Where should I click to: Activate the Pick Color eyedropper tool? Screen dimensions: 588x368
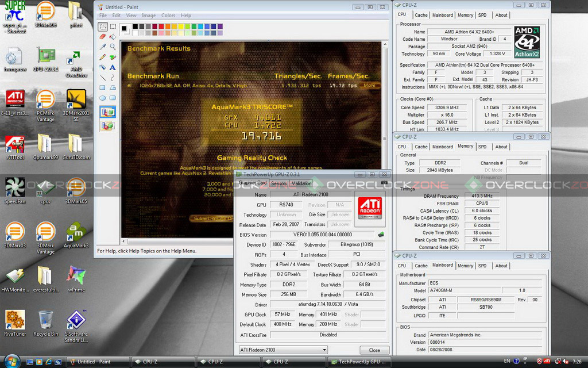coord(103,47)
